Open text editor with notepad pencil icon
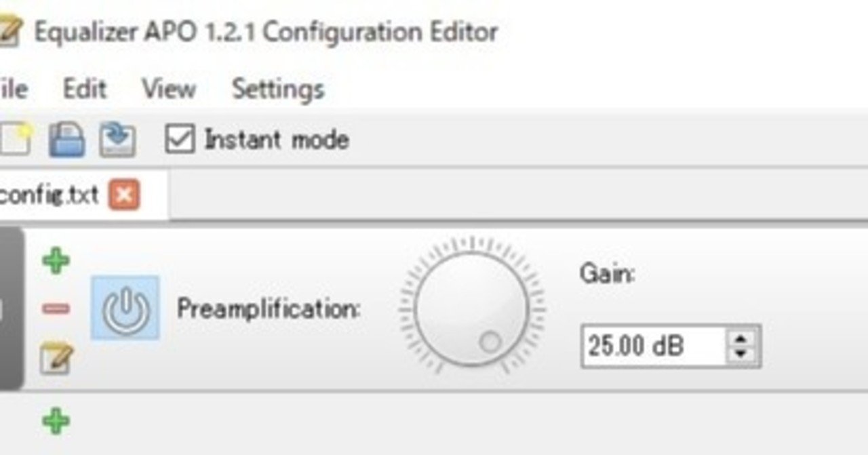 [56, 358]
